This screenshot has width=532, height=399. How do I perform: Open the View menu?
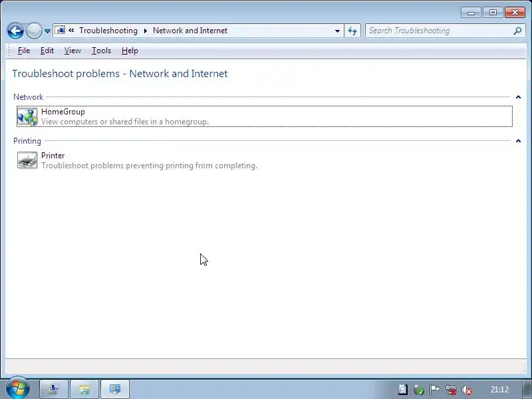72,51
